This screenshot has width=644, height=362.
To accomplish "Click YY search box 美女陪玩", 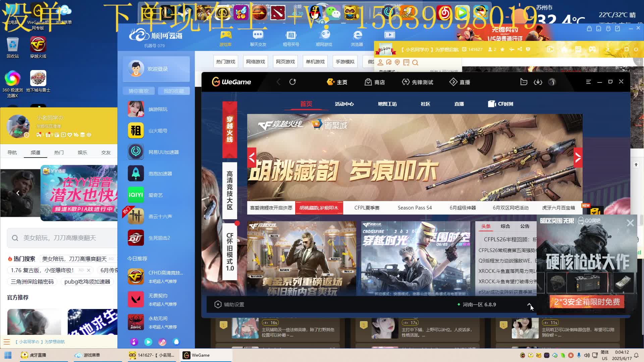I will point(62,238).
